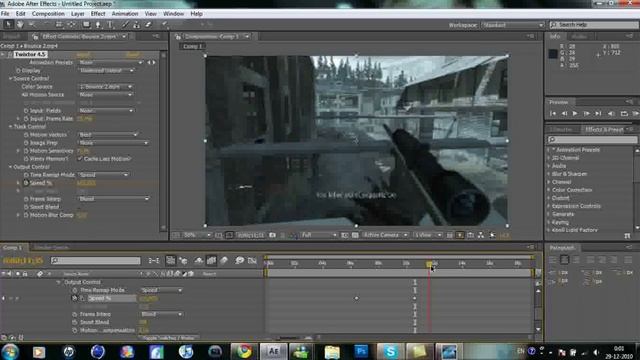640x360 pixels.
Task: Collapse Output Control group in Effect Controls
Action: coord(11,167)
